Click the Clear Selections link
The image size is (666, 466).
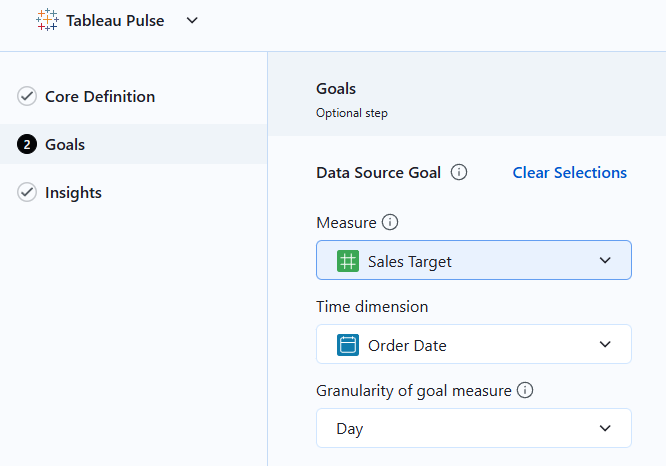pyautogui.click(x=570, y=172)
